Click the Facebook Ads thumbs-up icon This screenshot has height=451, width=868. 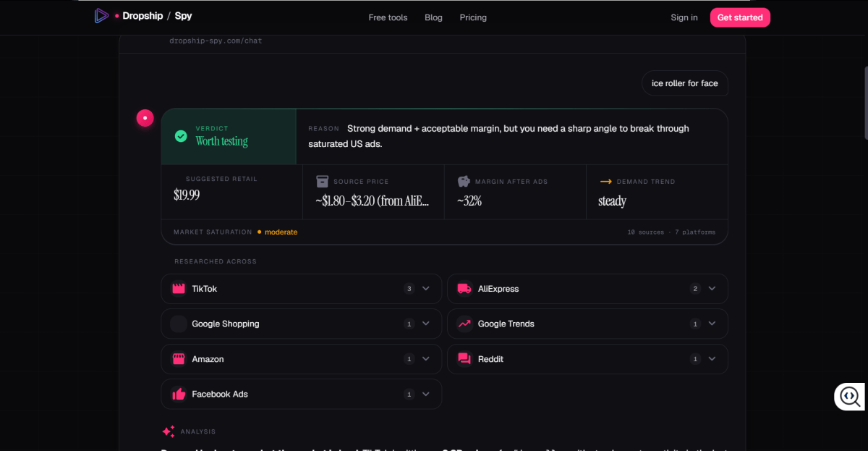coord(179,394)
